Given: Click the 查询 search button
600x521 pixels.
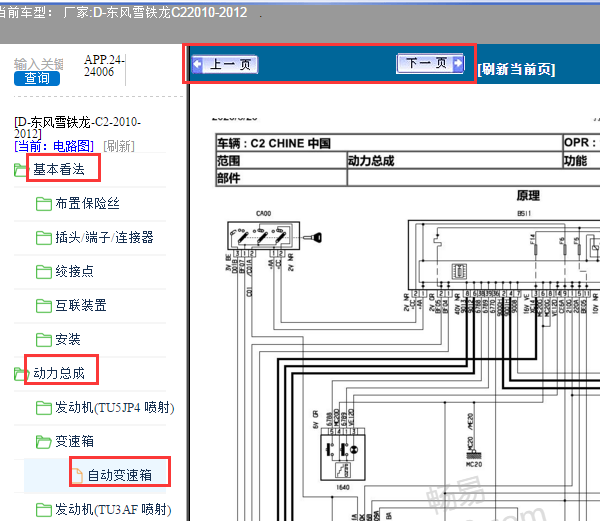Looking at the screenshot, I should [x=37, y=79].
